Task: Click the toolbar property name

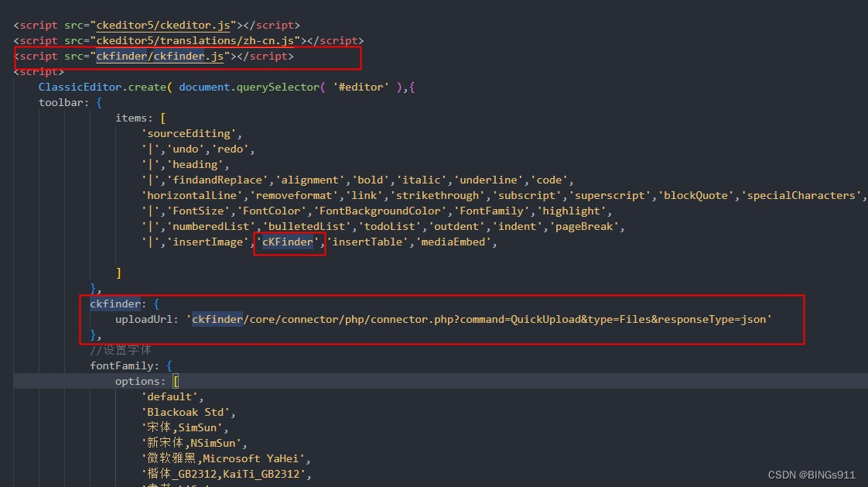Action: pos(61,102)
